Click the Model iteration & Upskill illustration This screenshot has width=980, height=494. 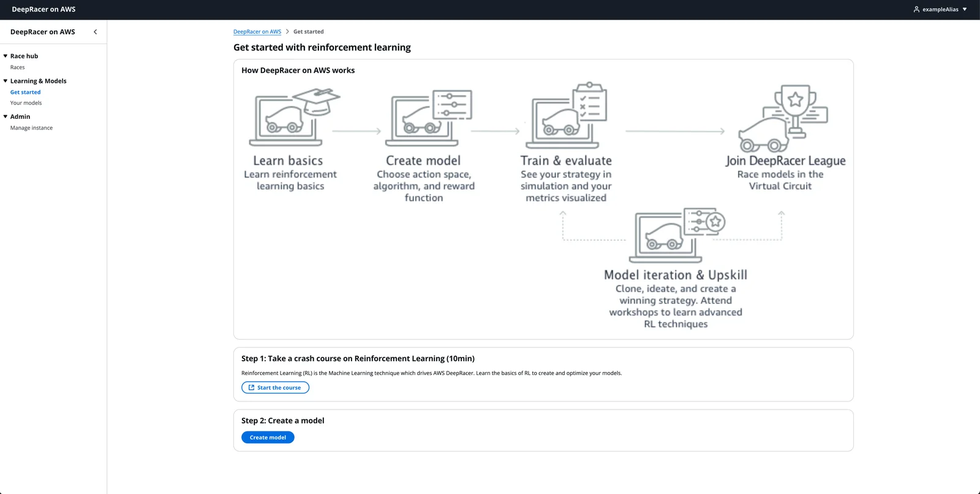click(x=677, y=235)
